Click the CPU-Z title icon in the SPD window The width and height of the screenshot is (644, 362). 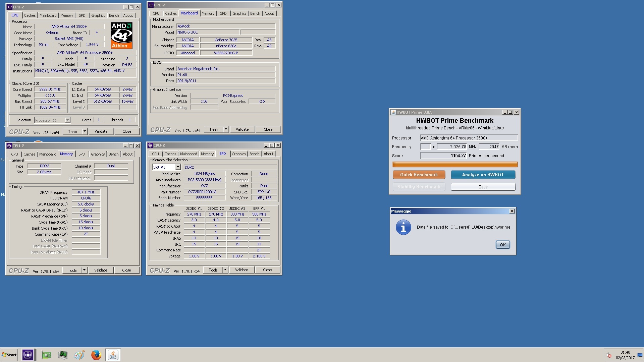(x=150, y=145)
